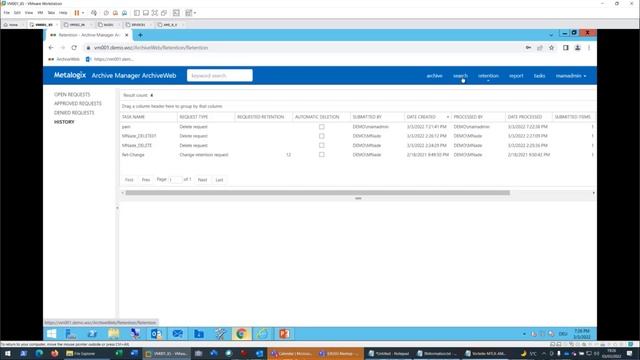Click the browser address bar URL
The image size is (640, 360).
pos(151,48)
